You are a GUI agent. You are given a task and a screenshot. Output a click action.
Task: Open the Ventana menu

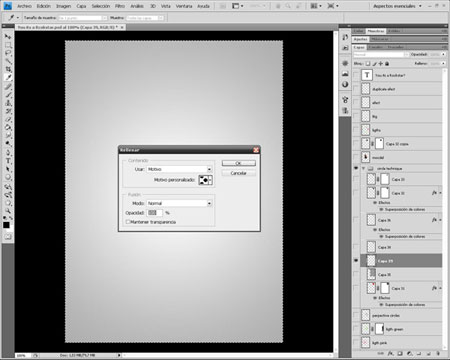coord(184,6)
